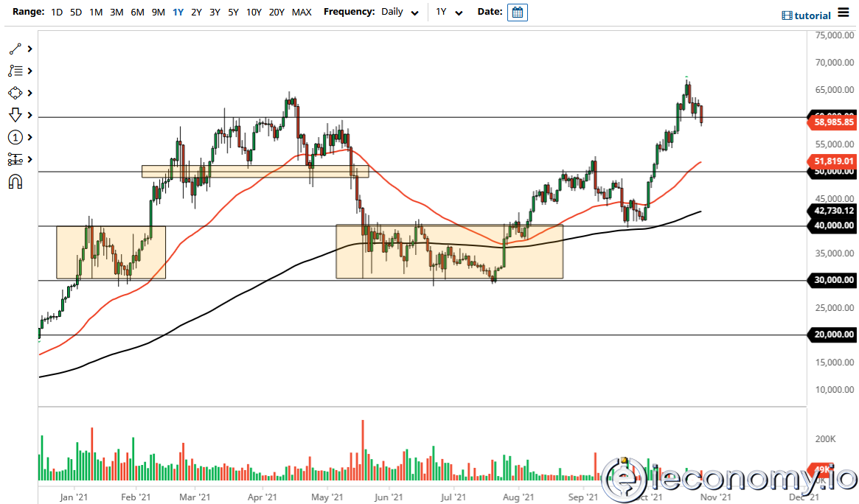Select the polygon shape drawing tool

pyautogui.click(x=15, y=94)
